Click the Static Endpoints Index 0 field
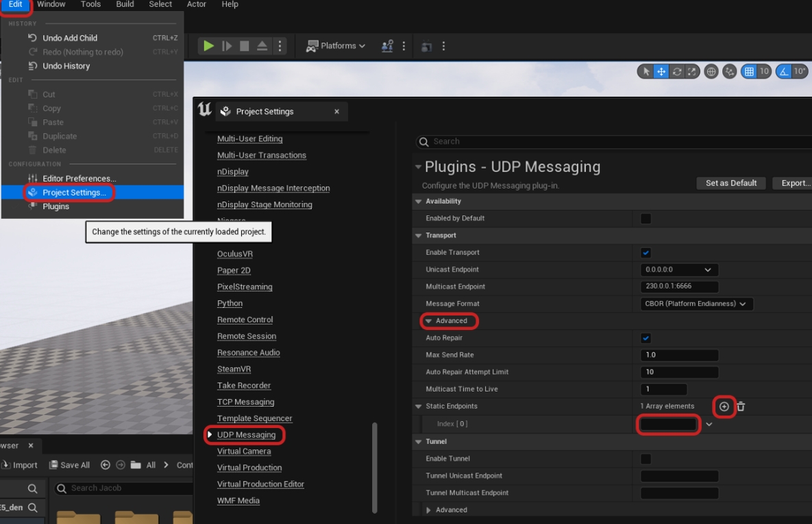The width and height of the screenshot is (812, 524). [668, 425]
